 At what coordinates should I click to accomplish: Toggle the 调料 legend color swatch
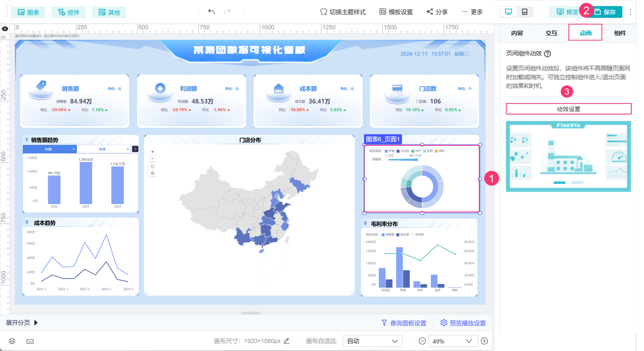(436, 151)
